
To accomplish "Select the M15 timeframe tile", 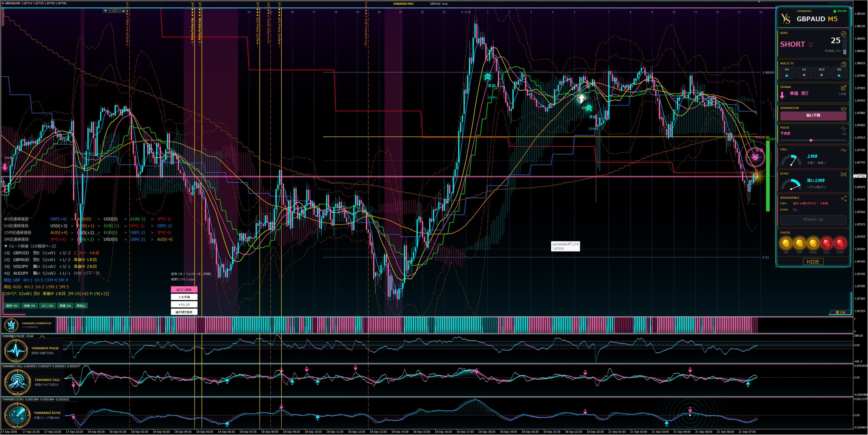I will [x=822, y=72].
